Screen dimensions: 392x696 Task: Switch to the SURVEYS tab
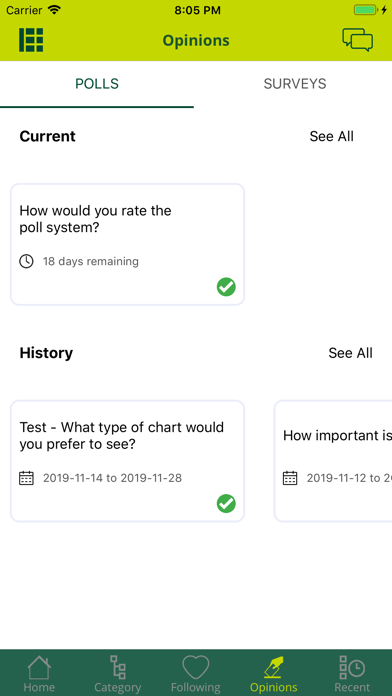pyautogui.click(x=295, y=84)
